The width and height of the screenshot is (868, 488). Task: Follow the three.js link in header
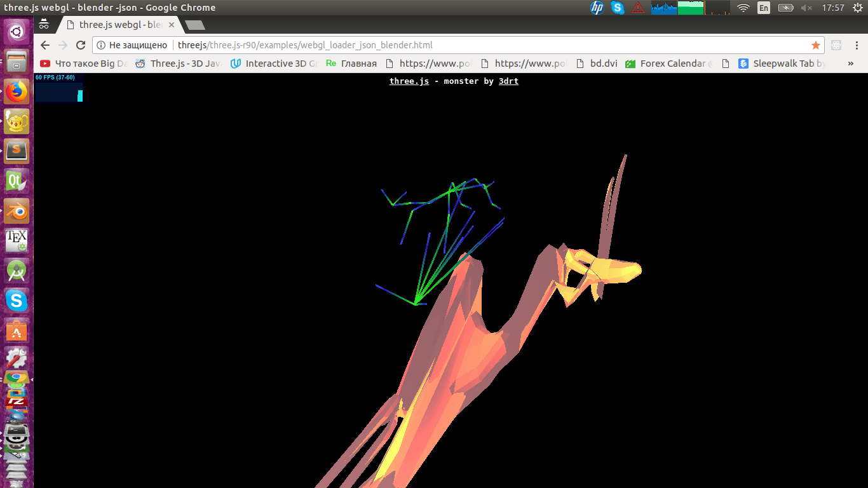click(x=409, y=81)
